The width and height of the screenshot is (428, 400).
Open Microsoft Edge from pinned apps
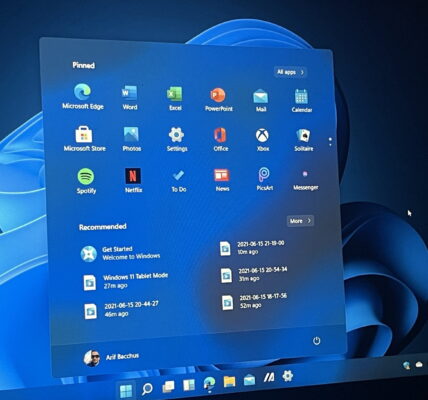[83, 96]
